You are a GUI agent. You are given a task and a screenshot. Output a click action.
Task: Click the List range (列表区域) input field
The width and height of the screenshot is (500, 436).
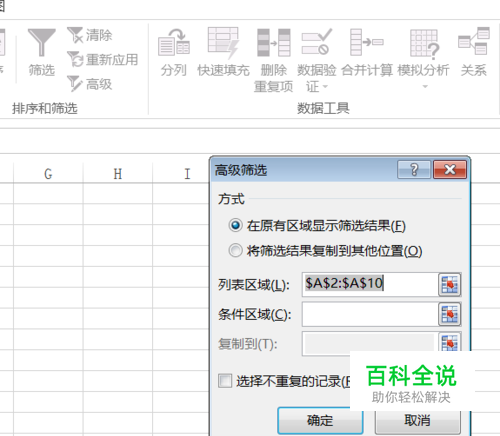click(x=370, y=284)
